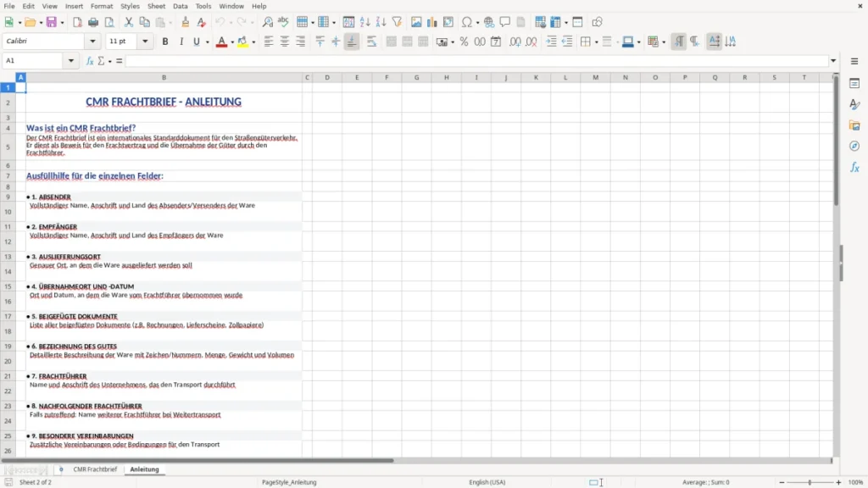Screen dimensions: 868x488
Task: Open the sidebar Functions fx panel
Action: point(854,168)
